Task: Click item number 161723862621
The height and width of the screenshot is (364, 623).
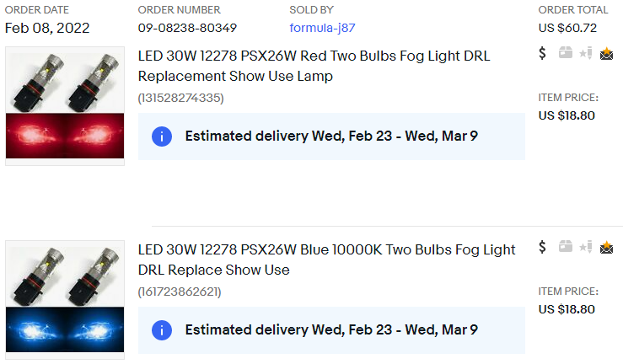Action: tap(180, 292)
